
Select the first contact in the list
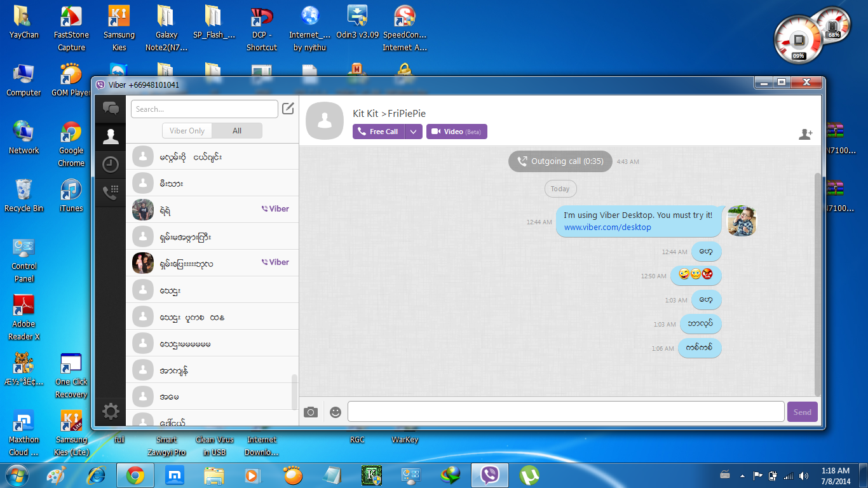(x=212, y=156)
